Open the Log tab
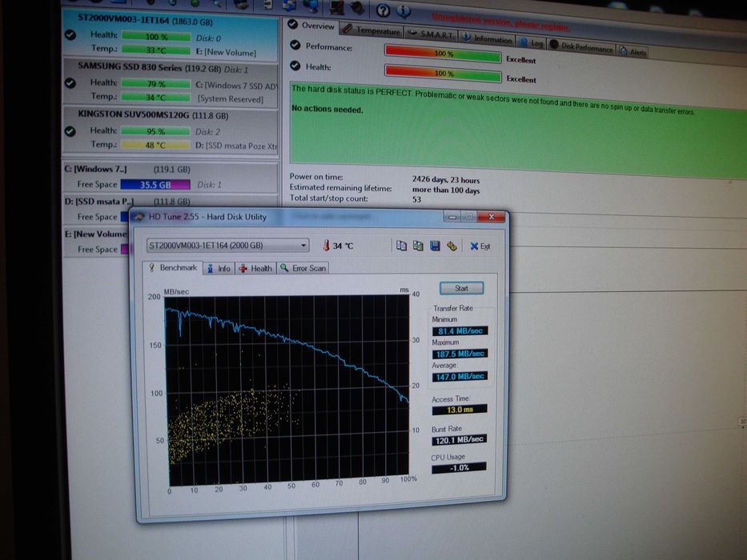Image resolution: width=747 pixels, height=560 pixels. (532, 43)
